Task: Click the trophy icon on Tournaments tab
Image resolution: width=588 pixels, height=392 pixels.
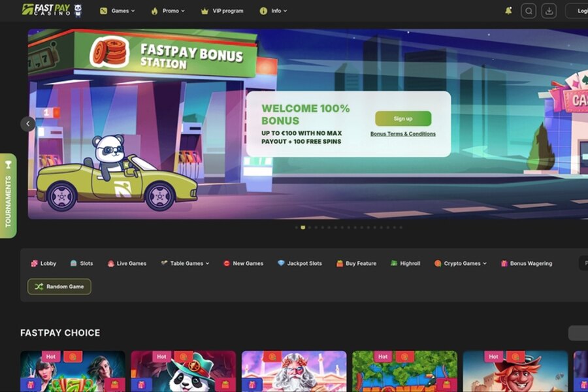Action: click(x=8, y=164)
